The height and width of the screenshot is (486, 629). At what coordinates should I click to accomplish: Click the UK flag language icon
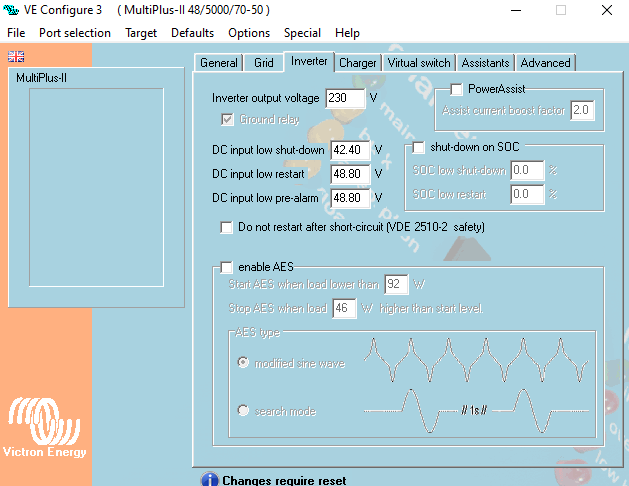click(x=16, y=57)
